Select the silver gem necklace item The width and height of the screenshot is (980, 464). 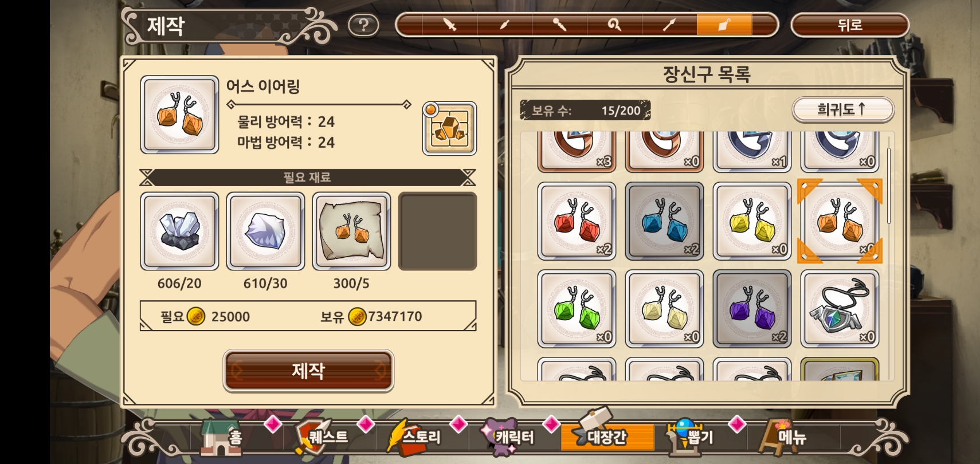pyautogui.click(x=840, y=309)
